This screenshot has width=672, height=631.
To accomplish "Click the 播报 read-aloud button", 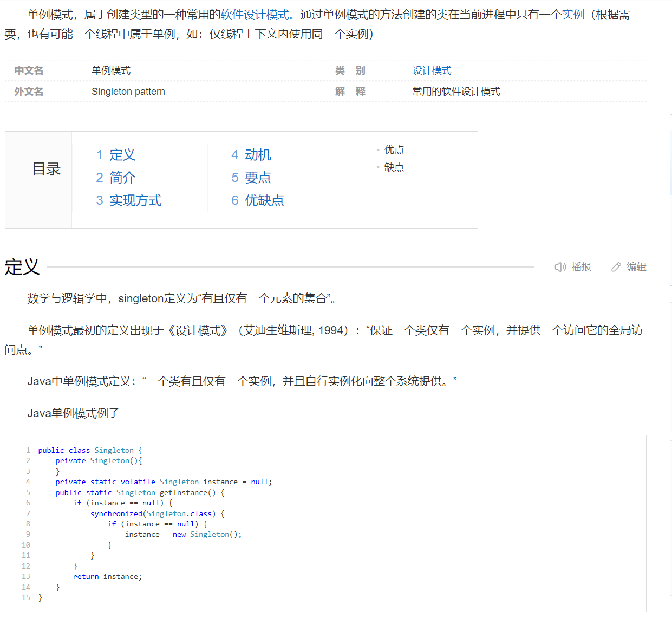I will [573, 267].
